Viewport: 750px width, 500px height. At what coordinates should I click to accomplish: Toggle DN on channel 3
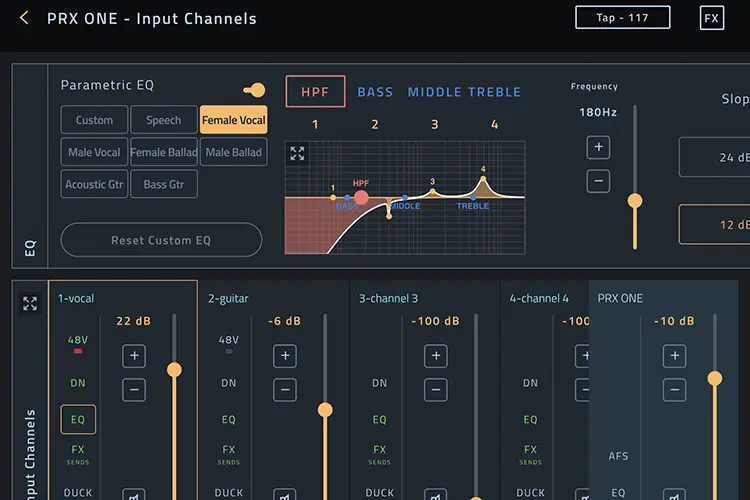pos(380,383)
